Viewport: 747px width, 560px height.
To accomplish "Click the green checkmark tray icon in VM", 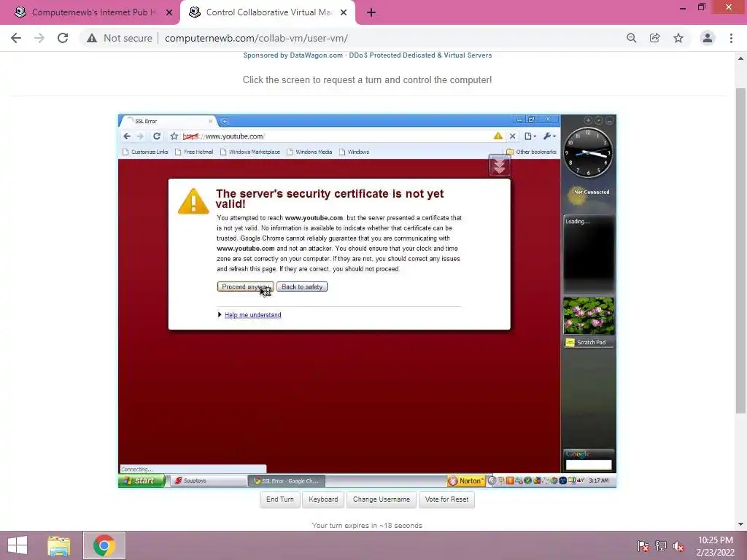I will click(x=527, y=481).
